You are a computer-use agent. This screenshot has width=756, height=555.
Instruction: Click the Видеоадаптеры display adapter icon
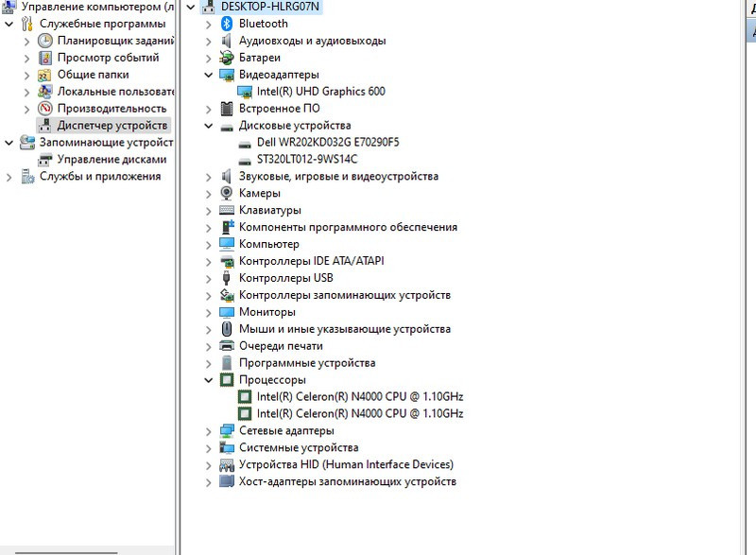point(227,75)
